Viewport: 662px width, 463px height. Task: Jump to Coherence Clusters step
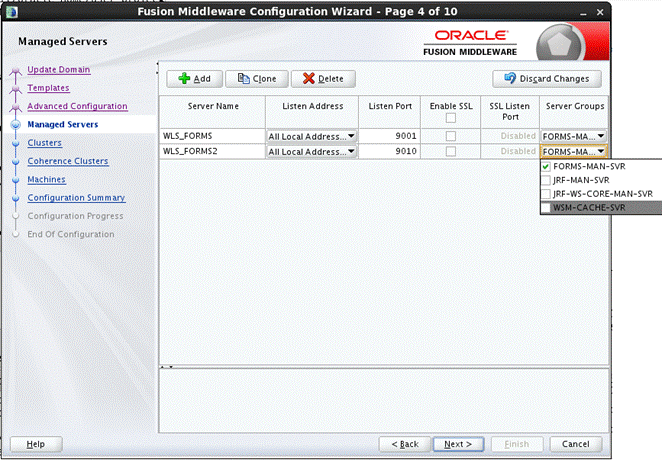point(68,161)
